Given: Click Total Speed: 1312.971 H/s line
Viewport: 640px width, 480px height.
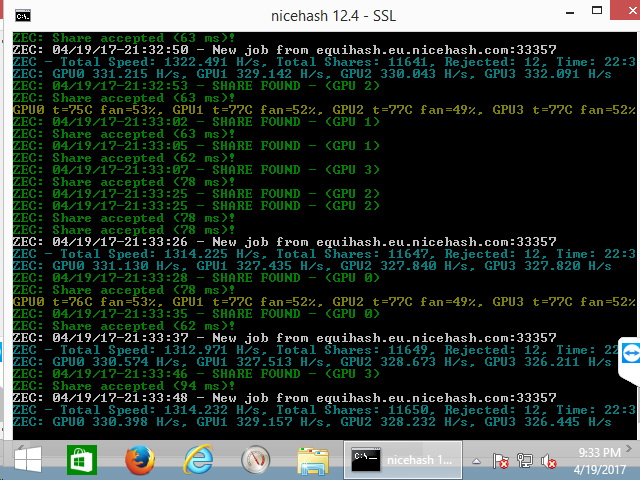Looking at the screenshot, I should point(316,350).
